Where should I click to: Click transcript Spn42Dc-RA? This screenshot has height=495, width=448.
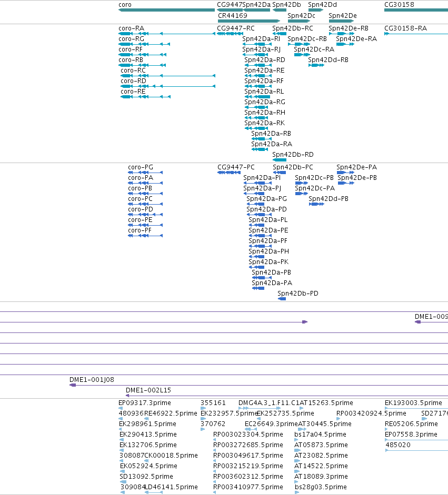click(x=302, y=55)
